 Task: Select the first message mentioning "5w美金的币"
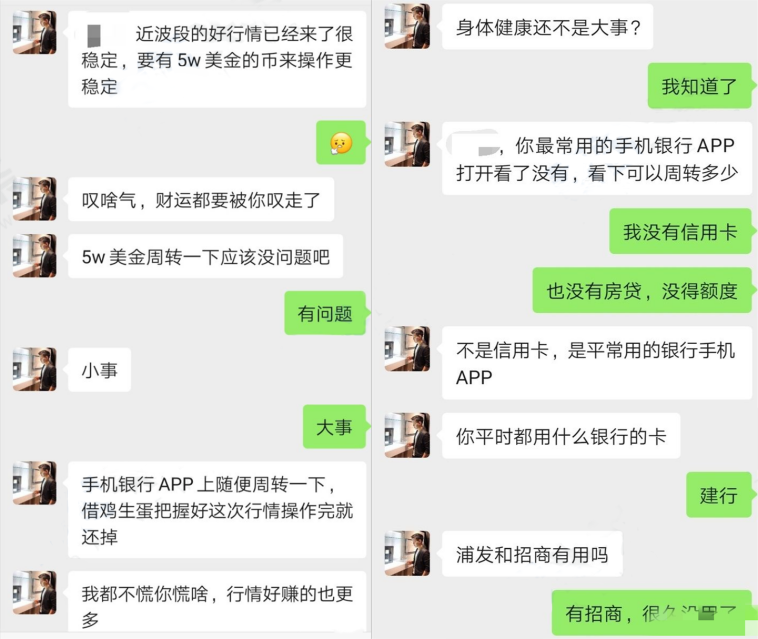pyautogui.click(x=217, y=59)
